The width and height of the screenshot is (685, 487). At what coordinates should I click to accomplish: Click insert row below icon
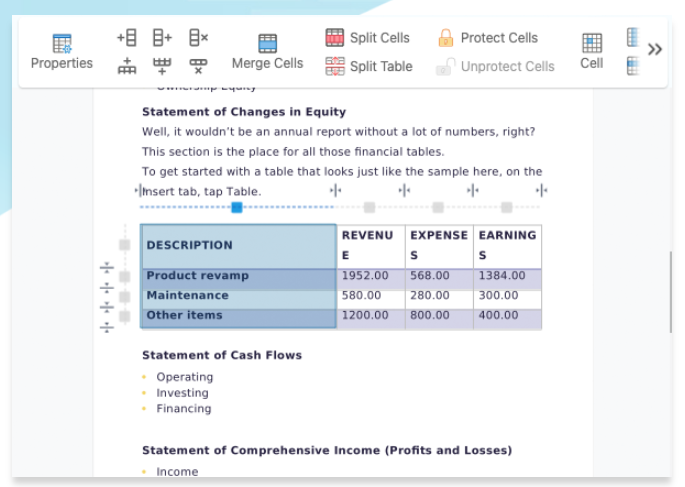(162, 66)
